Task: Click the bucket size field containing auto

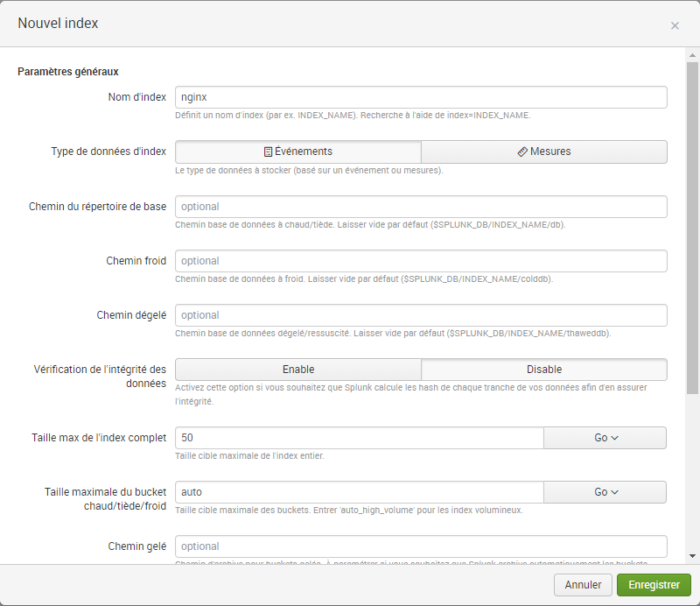Action: [360, 492]
